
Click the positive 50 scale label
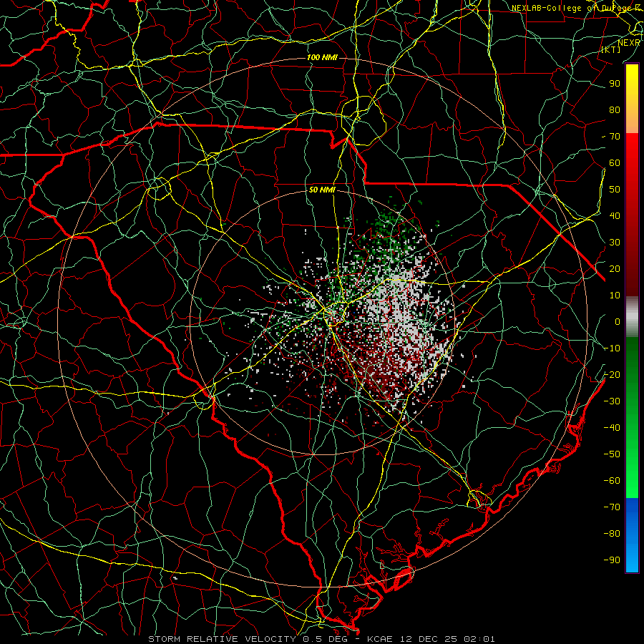615,190
